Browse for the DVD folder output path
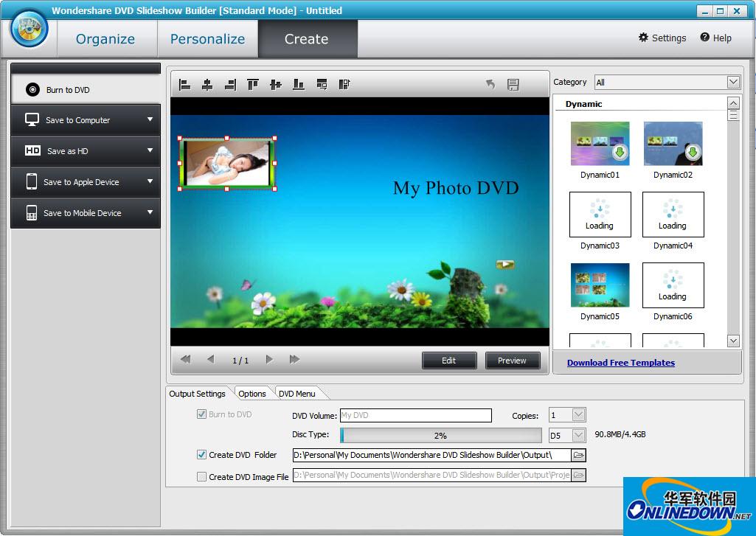756x536 pixels. (x=579, y=455)
